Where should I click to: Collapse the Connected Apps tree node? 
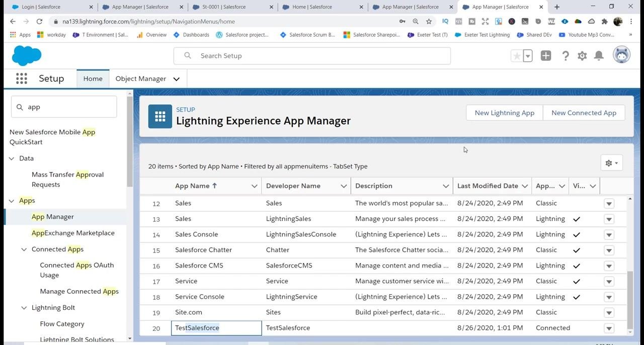pos(24,249)
